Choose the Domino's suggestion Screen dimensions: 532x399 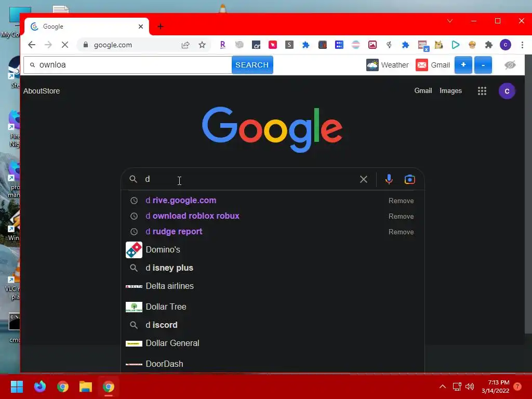272,250
